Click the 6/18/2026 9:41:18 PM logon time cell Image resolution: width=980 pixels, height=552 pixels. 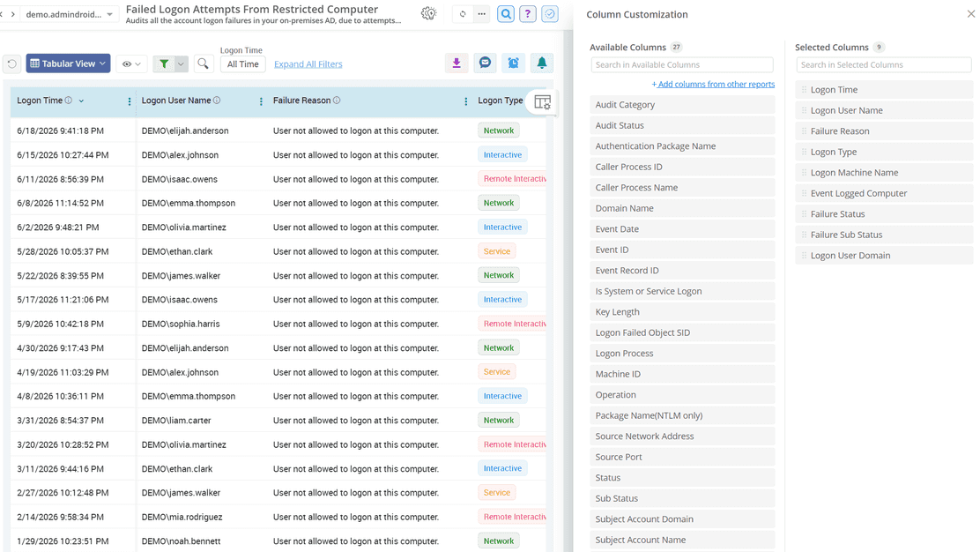[61, 131]
